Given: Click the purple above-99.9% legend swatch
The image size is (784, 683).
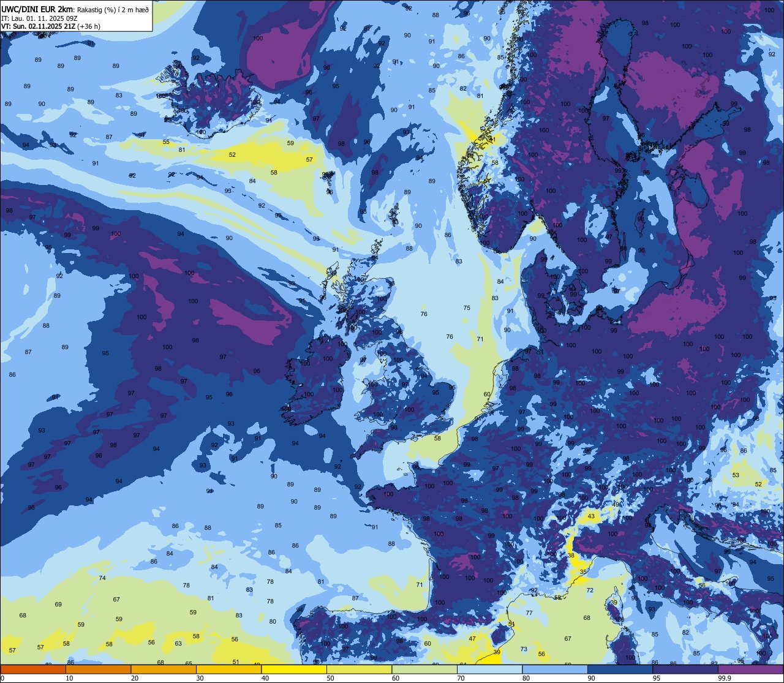Looking at the screenshot, I should coord(750,670).
